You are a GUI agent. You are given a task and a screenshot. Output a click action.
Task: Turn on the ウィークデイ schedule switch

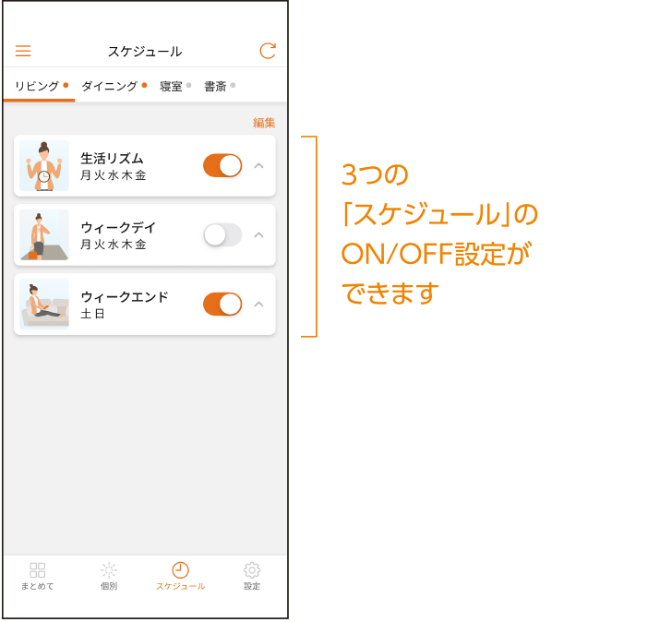click(222, 234)
